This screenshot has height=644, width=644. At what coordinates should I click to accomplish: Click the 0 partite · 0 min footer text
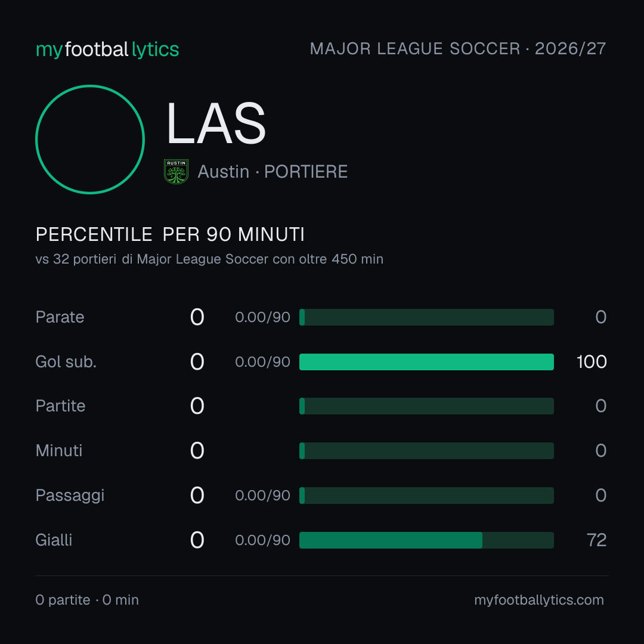(87, 600)
